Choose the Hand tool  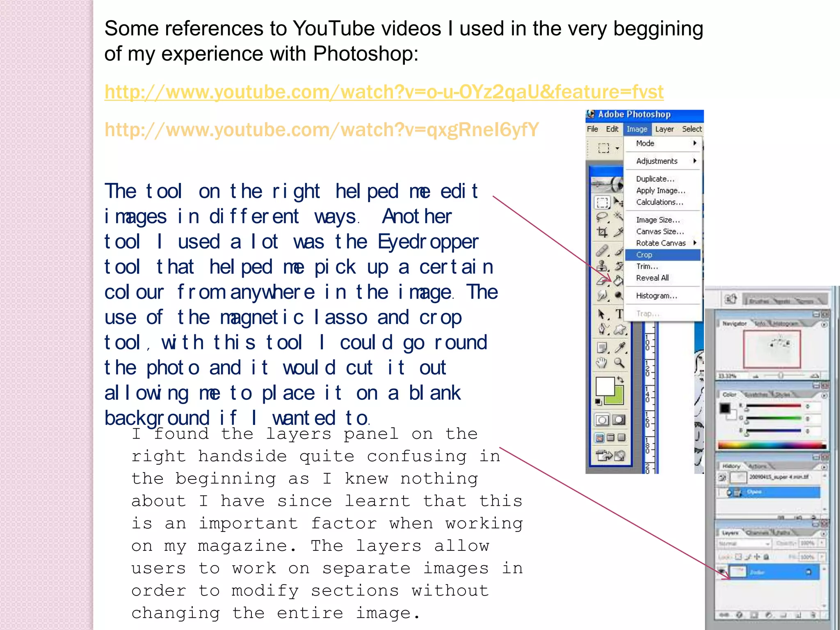click(x=602, y=363)
